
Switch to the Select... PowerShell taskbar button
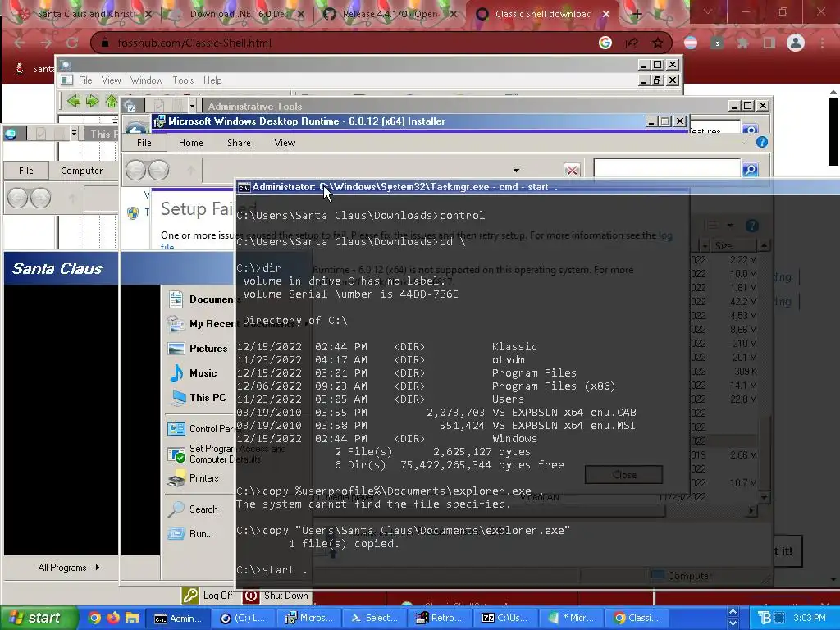point(374,619)
